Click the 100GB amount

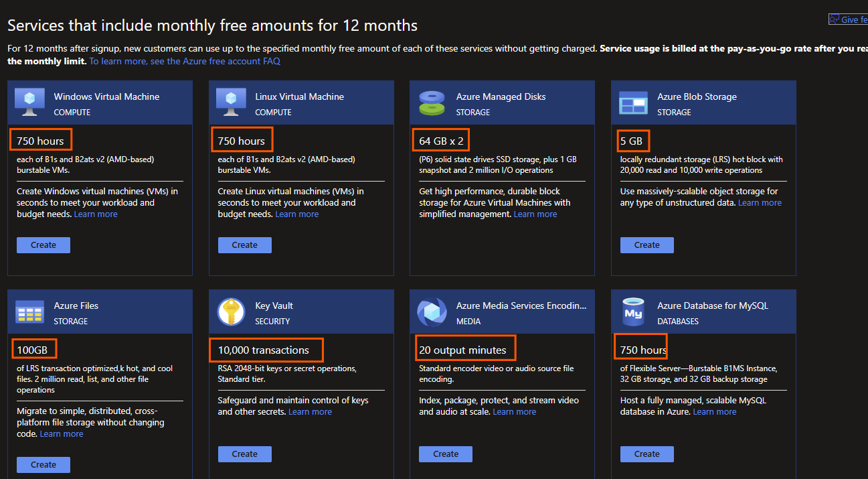click(x=32, y=350)
